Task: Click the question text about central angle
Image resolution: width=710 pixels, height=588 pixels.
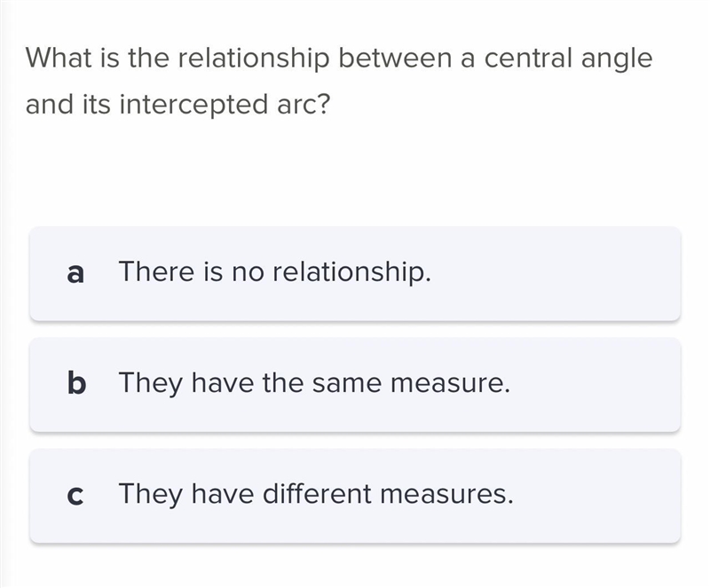Action: point(339,82)
